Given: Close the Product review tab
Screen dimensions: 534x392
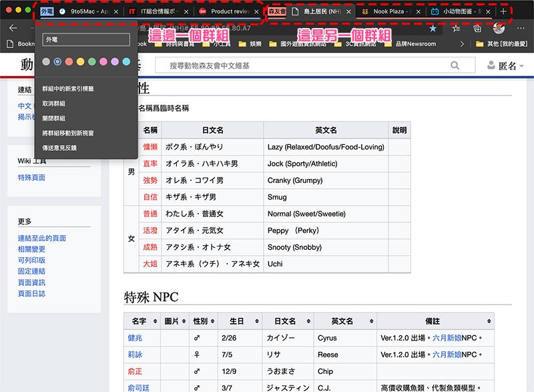Looking at the screenshot, I should (254, 12).
